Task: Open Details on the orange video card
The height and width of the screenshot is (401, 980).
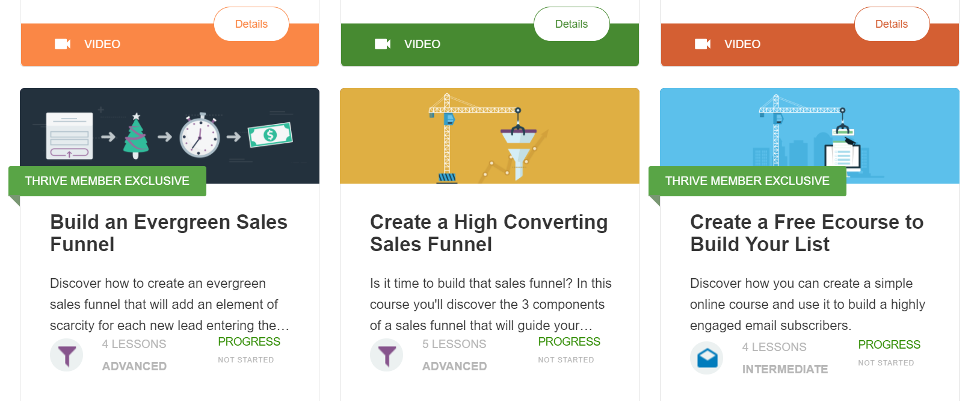Action: click(x=251, y=24)
